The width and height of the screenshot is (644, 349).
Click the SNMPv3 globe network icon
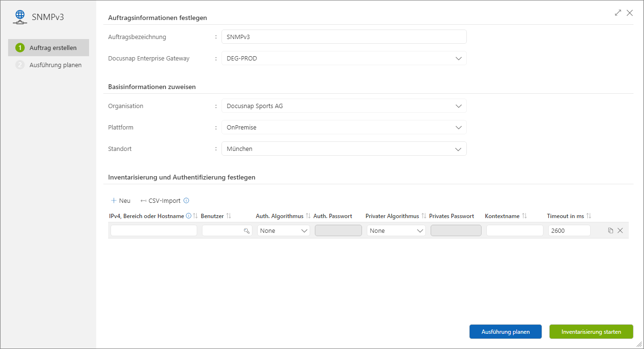pyautogui.click(x=20, y=17)
